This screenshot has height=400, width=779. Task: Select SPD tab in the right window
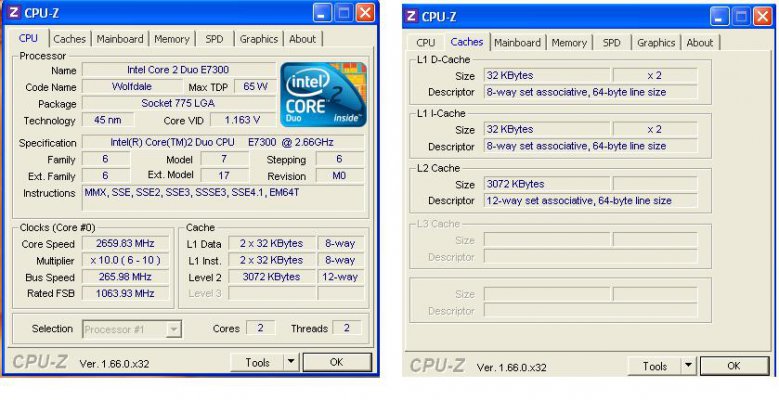[612, 43]
